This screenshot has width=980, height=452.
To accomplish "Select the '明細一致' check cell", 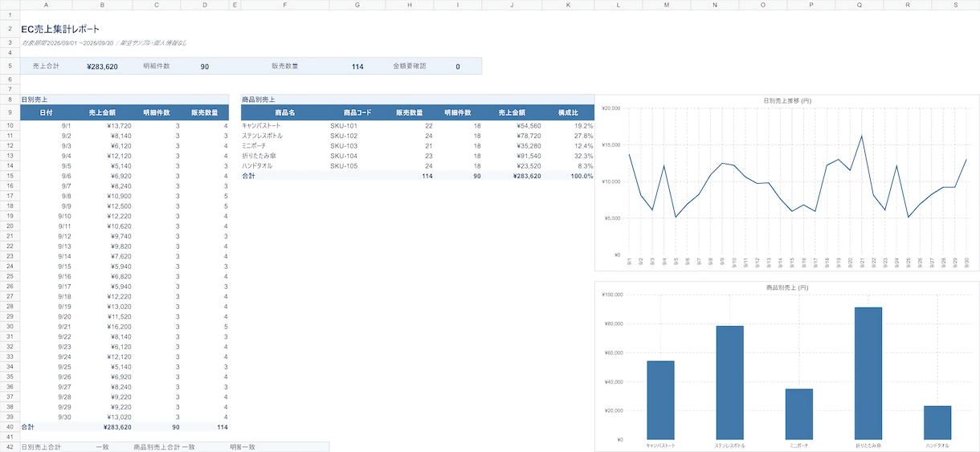I will pos(243,447).
